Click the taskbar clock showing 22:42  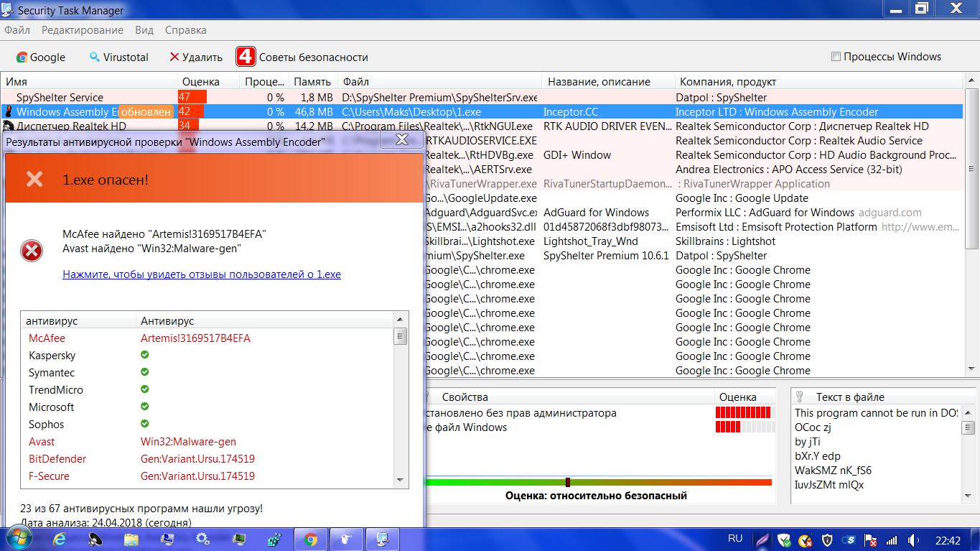pyautogui.click(x=948, y=540)
